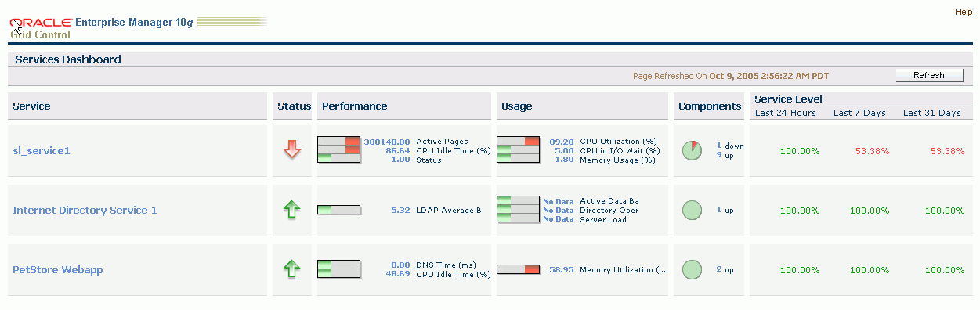Viewport: 980px width, 310px height.
Task: Click the performance bar chart for sl_service1
Action: [338, 150]
